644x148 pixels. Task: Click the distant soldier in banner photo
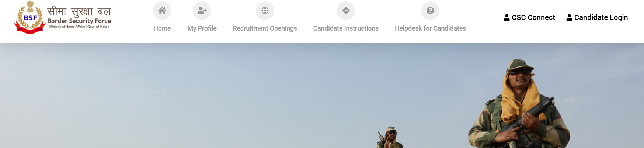390,137
